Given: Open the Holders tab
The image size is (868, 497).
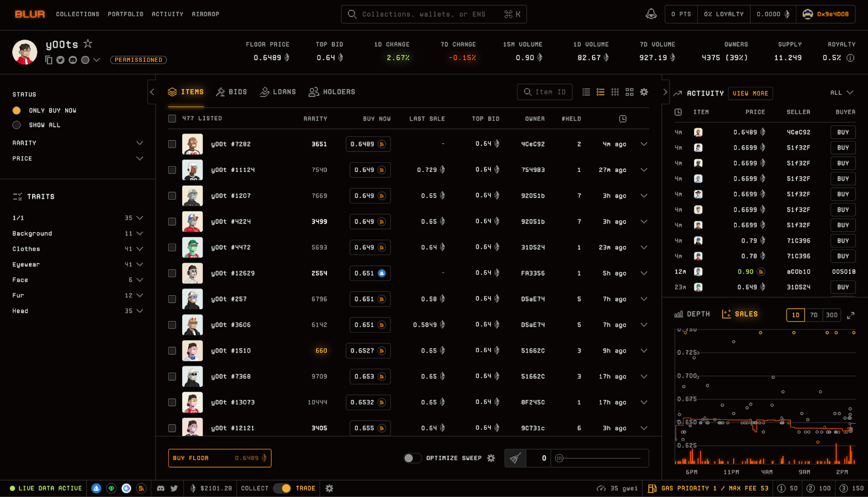Looking at the screenshot, I should 332,92.
